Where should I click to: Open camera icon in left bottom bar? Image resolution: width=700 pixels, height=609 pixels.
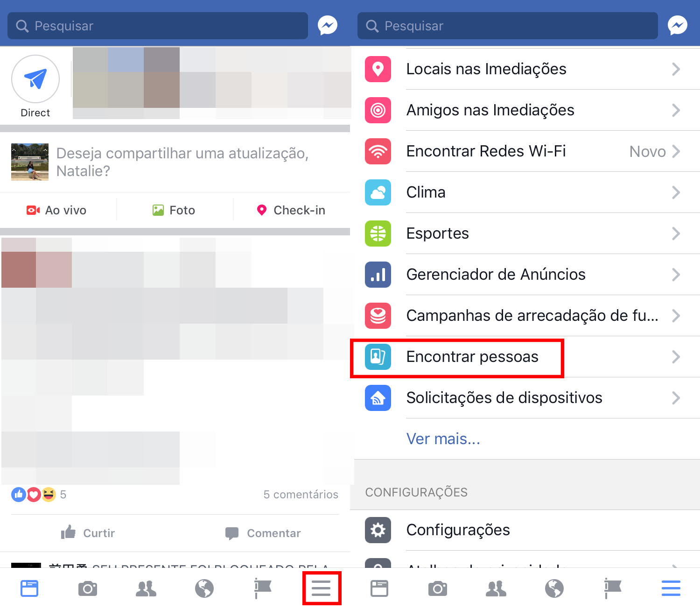(88, 588)
